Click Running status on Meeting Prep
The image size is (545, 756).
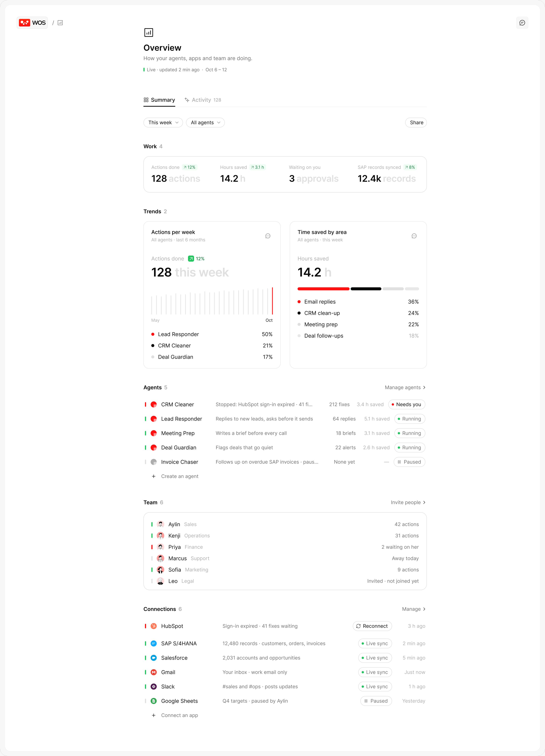click(410, 433)
